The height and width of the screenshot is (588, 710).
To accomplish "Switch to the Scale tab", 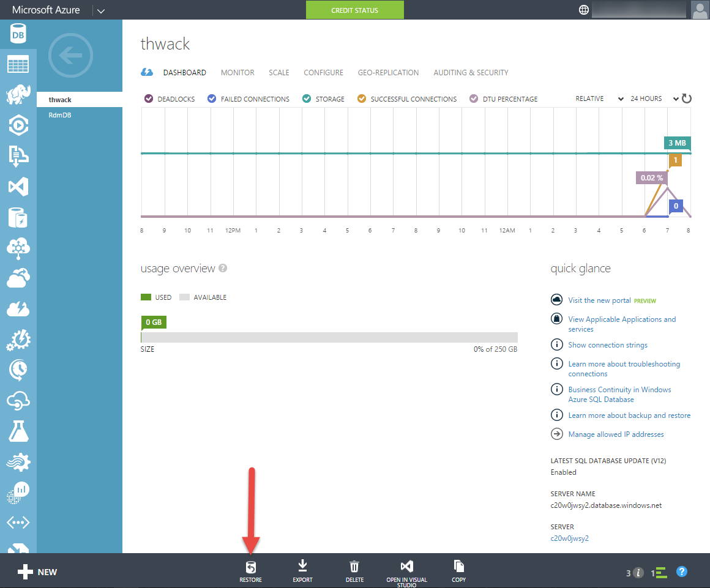I will 279,72.
